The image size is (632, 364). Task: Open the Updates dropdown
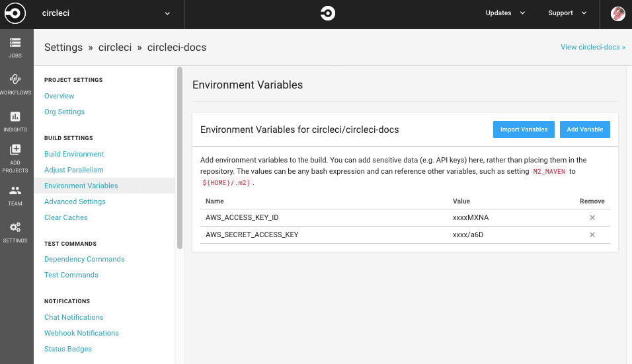pos(505,13)
